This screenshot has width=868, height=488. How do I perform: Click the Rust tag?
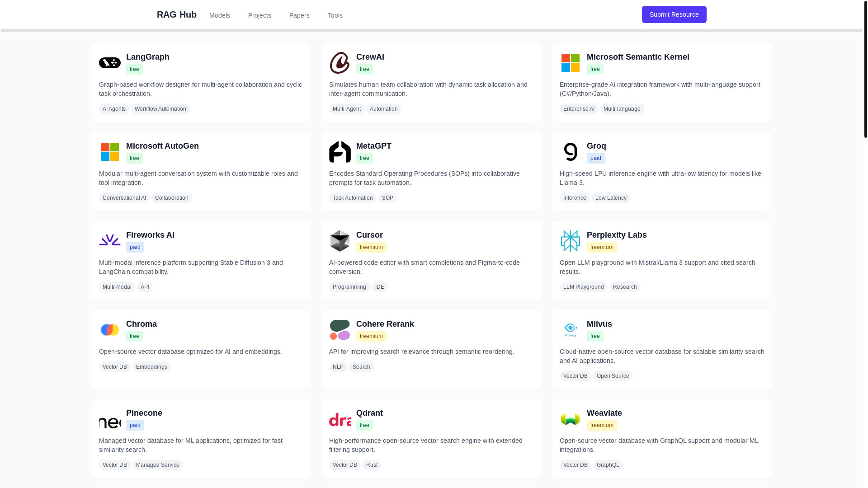click(x=372, y=465)
